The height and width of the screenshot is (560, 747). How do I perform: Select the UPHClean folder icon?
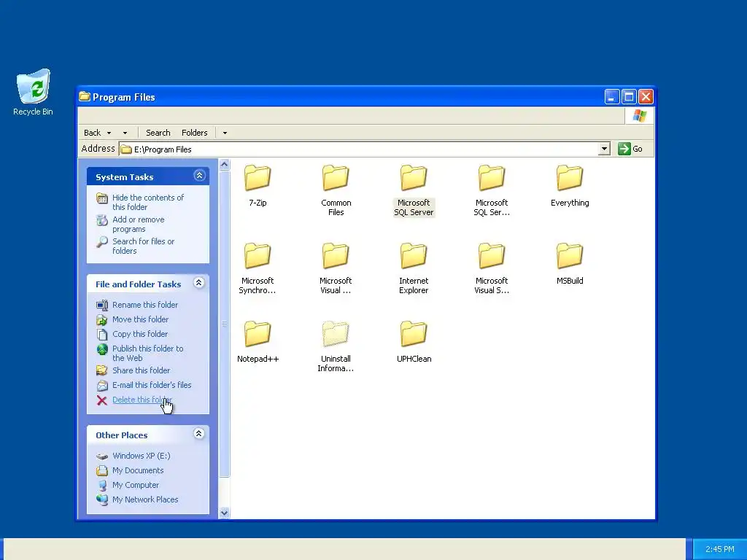pyautogui.click(x=414, y=334)
